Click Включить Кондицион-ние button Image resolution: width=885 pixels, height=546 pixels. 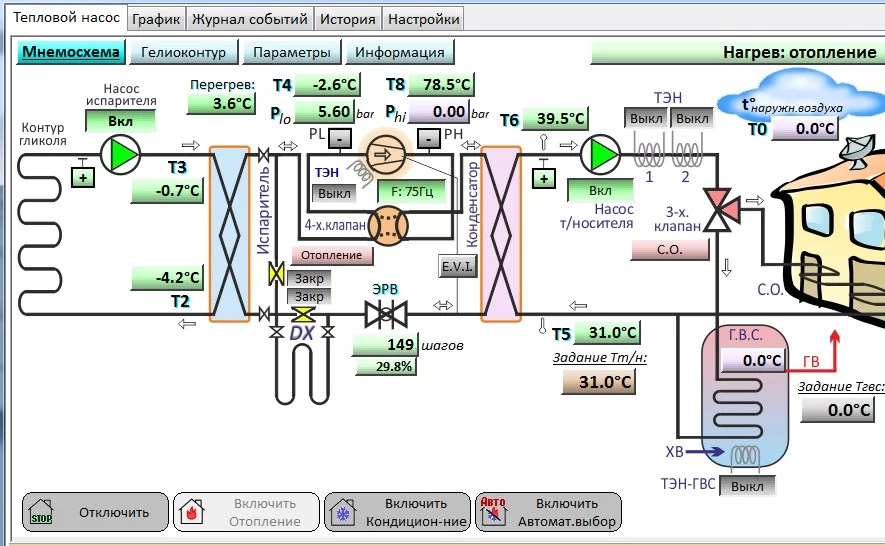pyautogui.click(x=397, y=512)
